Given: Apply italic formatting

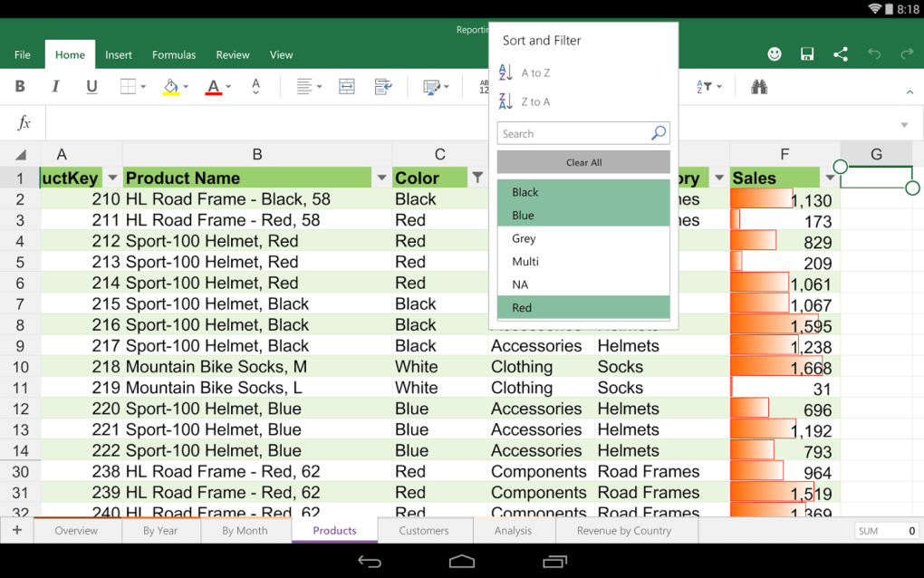Looking at the screenshot, I should click(x=54, y=86).
